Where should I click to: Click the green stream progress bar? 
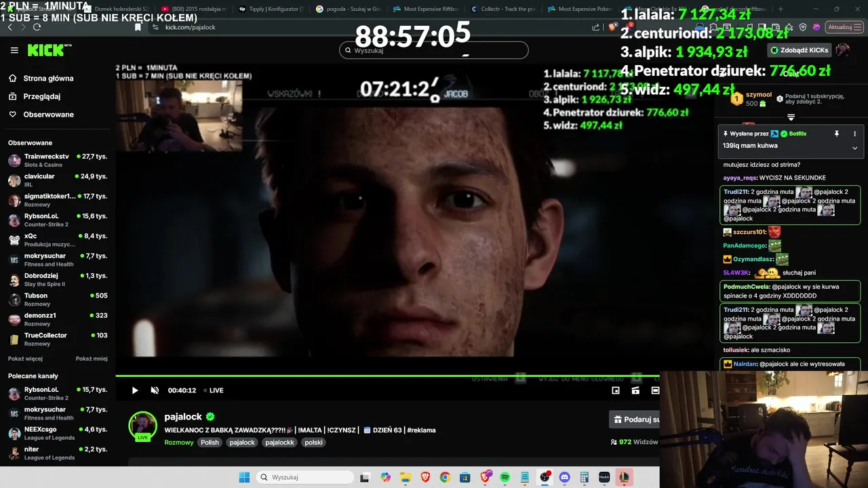pos(387,375)
